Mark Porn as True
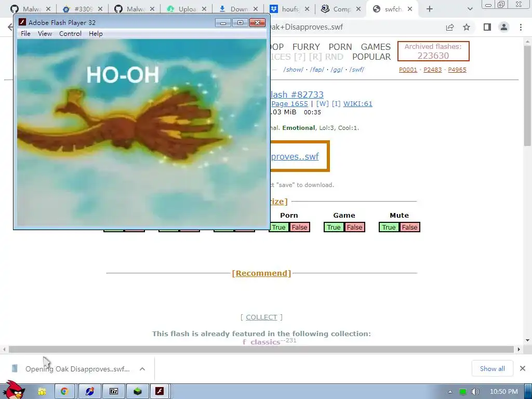The height and width of the screenshot is (399, 532). point(278,228)
